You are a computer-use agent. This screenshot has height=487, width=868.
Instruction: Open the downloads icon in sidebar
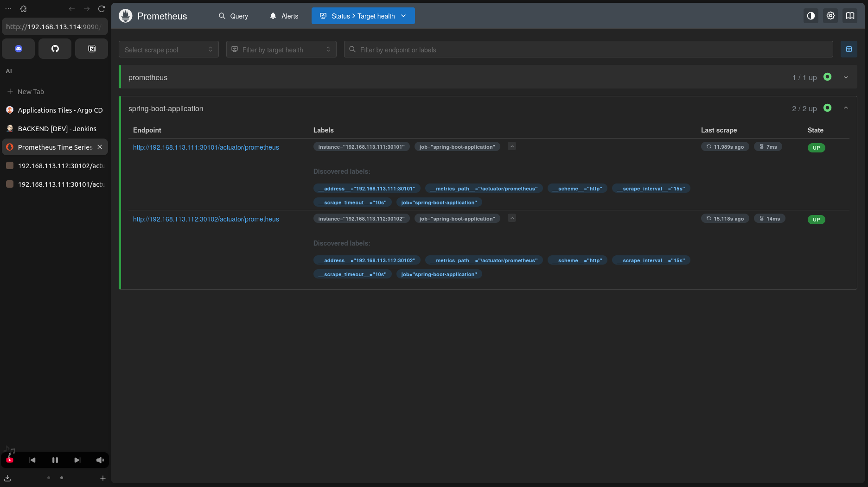[7, 478]
